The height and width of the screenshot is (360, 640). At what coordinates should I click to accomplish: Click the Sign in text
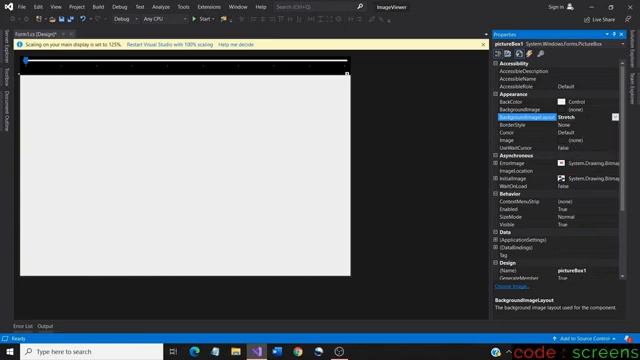pos(556,7)
